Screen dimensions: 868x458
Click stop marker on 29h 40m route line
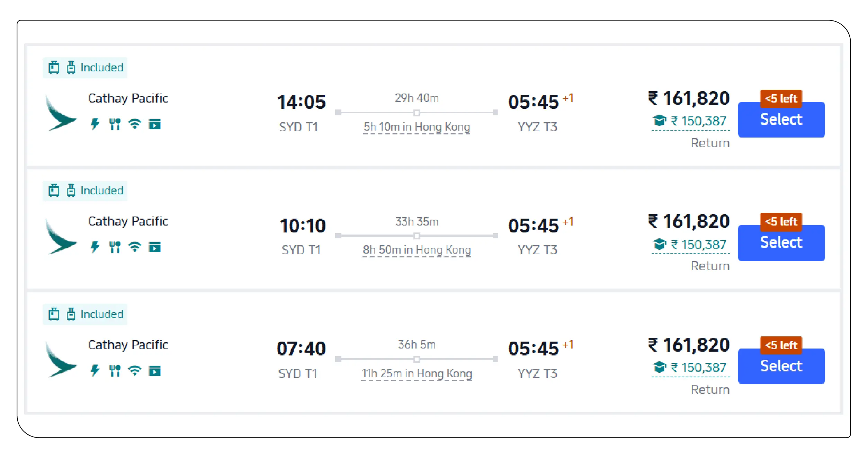417,113
